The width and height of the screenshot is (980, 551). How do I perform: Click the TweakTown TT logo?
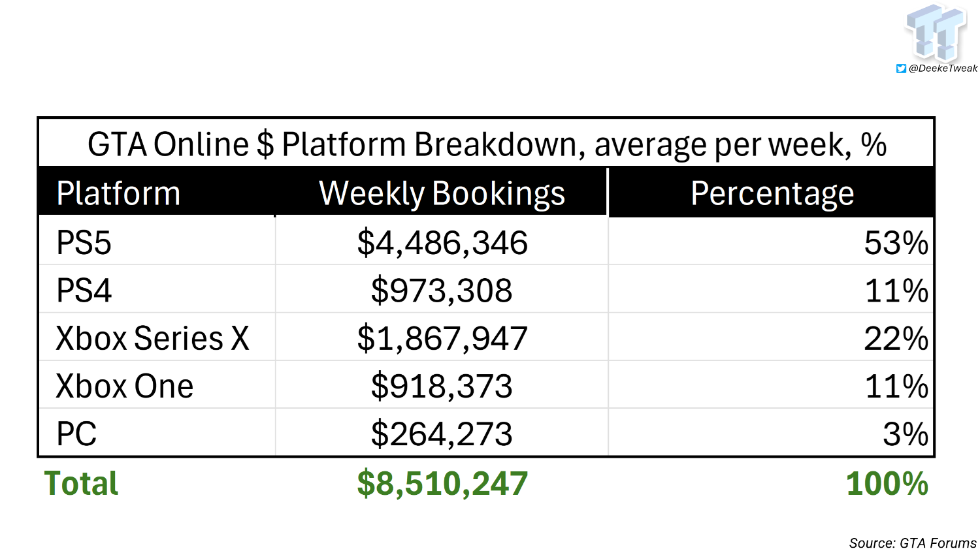(936, 33)
